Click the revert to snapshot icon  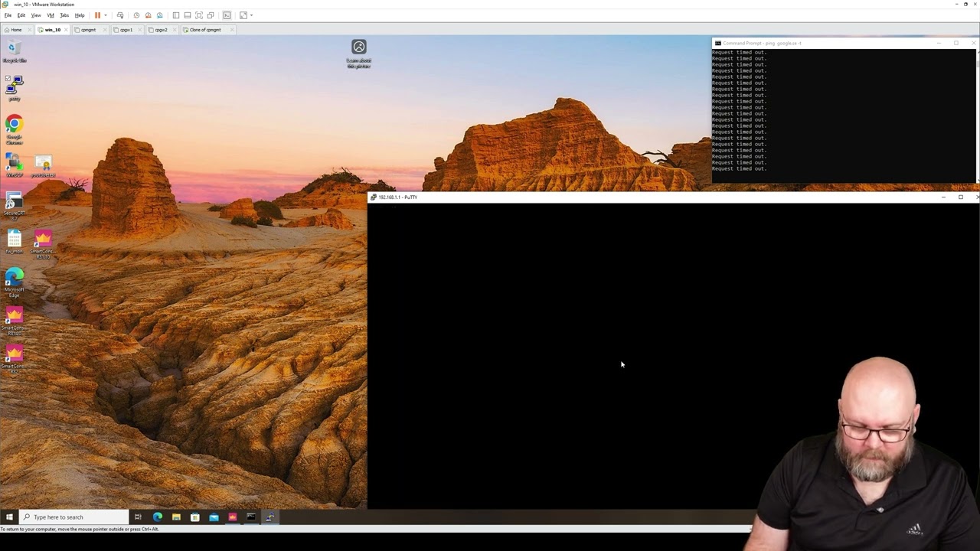pyautogui.click(x=148, y=15)
